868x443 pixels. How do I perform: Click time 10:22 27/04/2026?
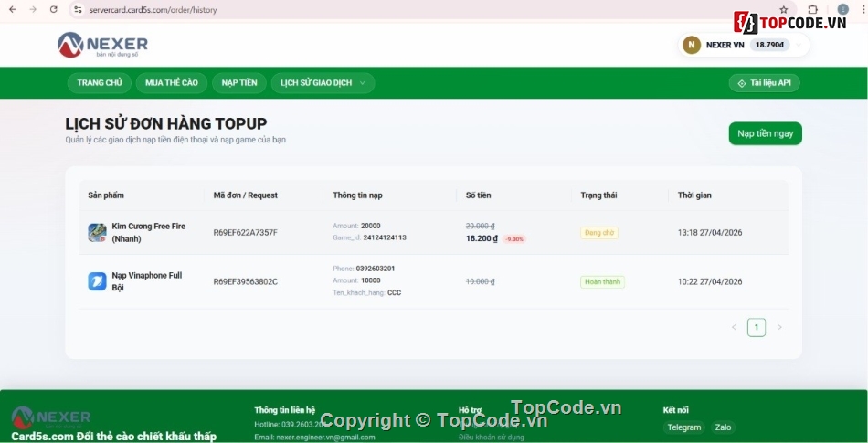710,281
